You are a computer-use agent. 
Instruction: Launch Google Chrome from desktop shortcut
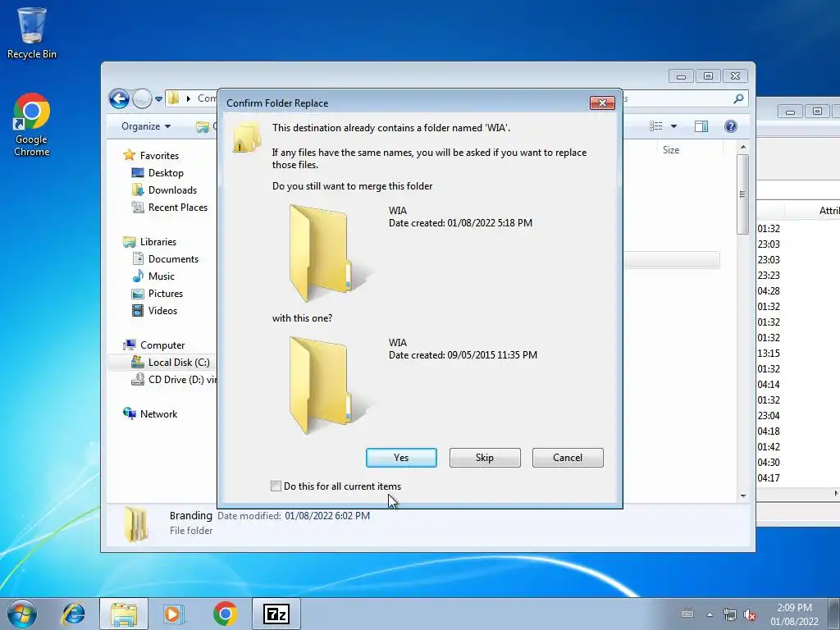tap(32, 125)
